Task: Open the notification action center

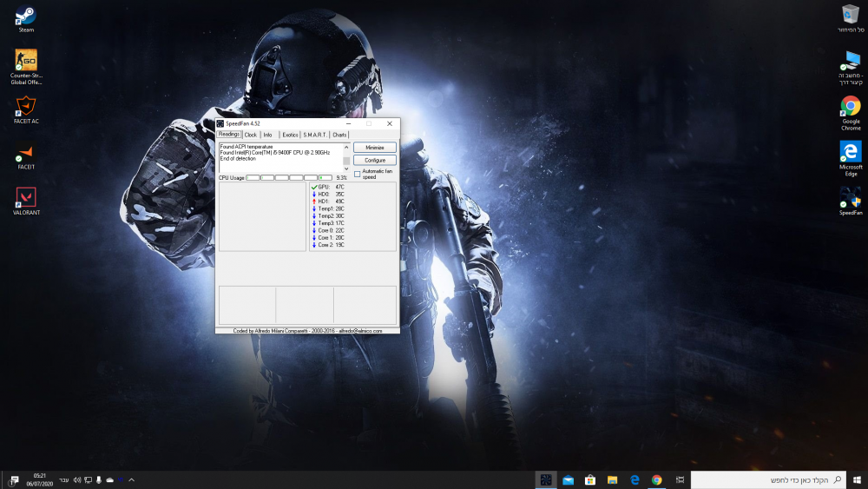Action: (13, 480)
